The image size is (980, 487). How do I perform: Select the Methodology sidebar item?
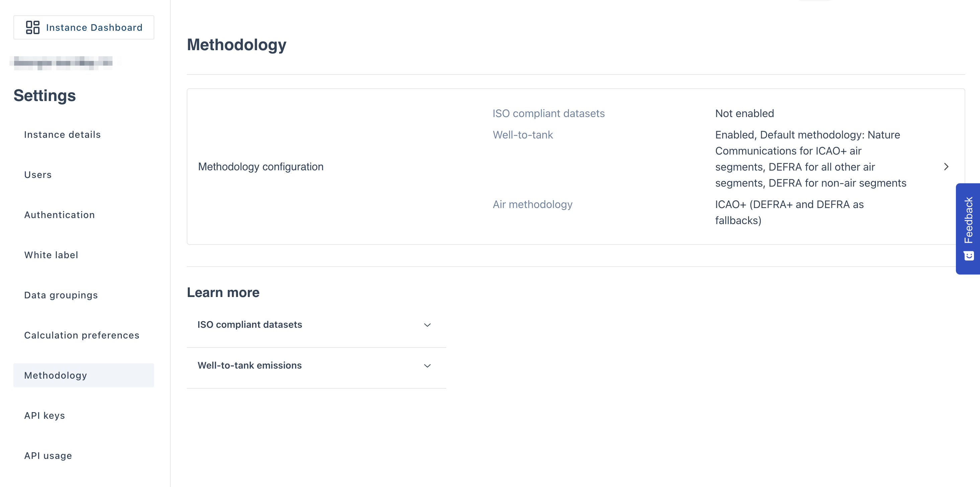[56, 376]
